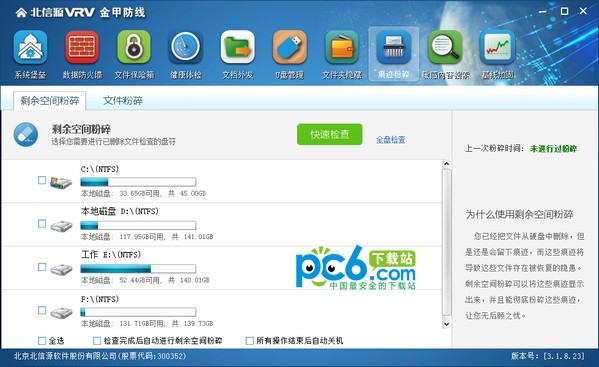Click the E:\ drive usage bar
Viewport: 599px width, 367px height.
[138, 269]
